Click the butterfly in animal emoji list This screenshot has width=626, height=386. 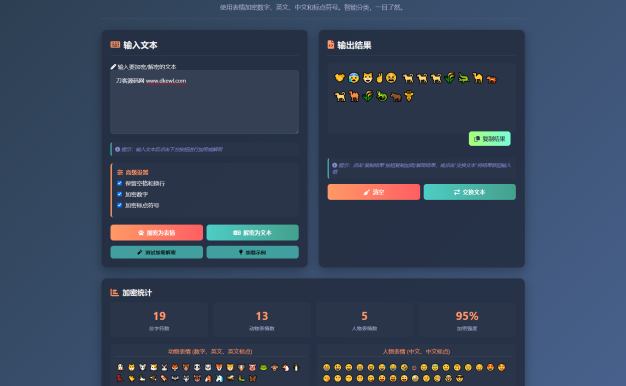253,378
